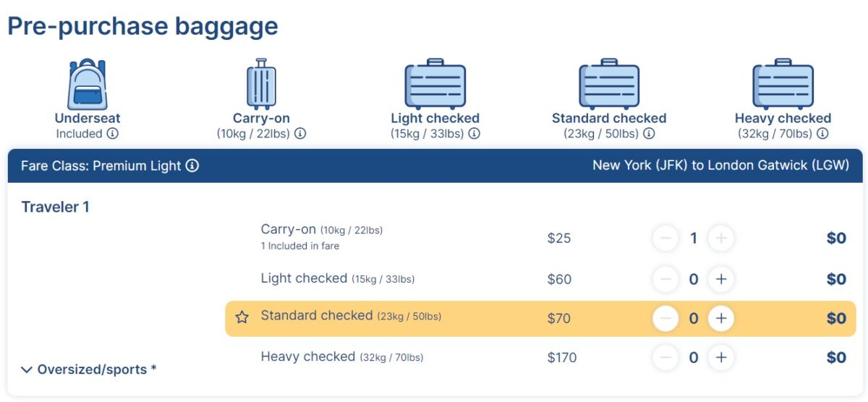This screenshot has height=402, width=868.
Task: Add one Heavy checked bag
Action: (720, 357)
